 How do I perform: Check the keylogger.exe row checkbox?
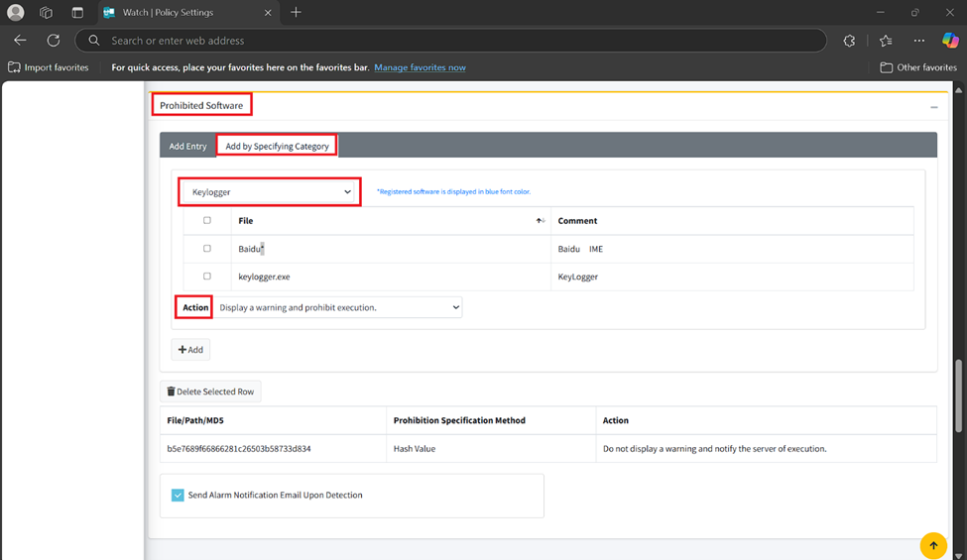(207, 277)
